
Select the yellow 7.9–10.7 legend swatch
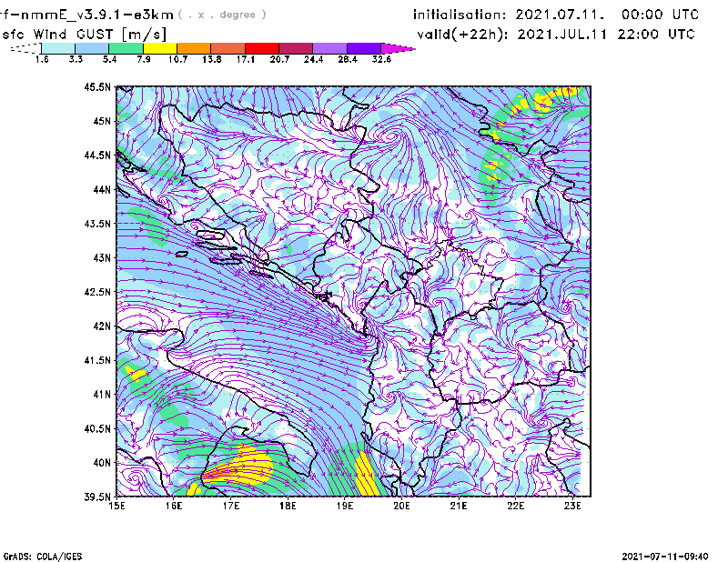(x=160, y=48)
